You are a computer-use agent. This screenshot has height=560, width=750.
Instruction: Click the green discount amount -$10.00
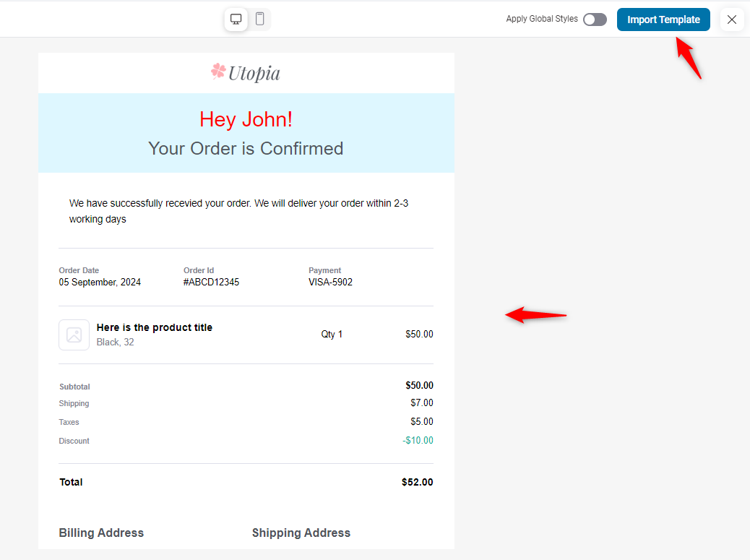[x=418, y=441]
